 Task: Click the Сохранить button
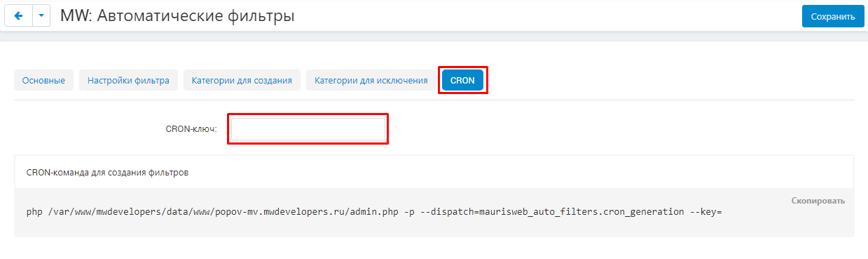pos(833,16)
